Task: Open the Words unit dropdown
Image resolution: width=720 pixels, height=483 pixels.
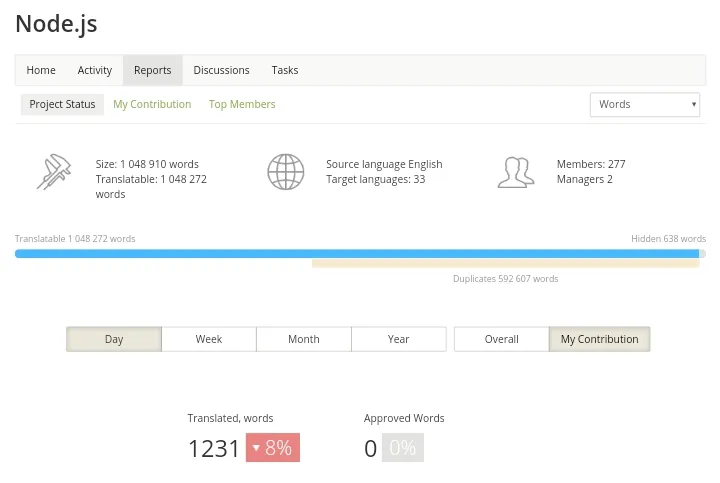Action: click(645, 105)
